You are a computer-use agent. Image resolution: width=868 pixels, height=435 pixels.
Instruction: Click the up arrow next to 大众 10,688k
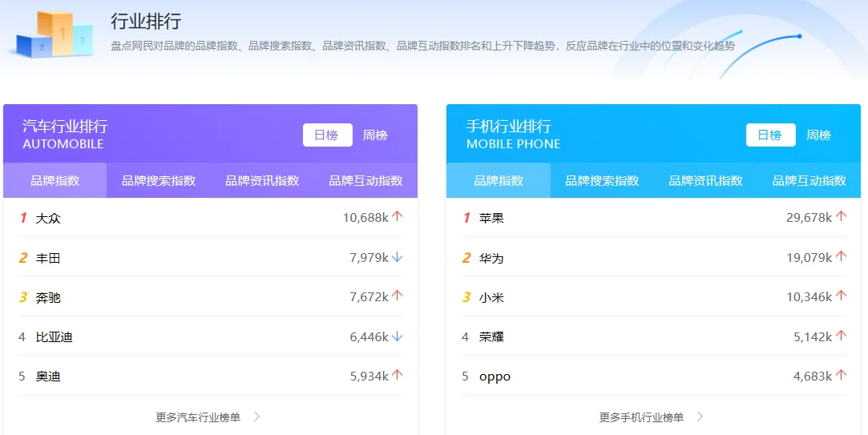coord(397,217)
